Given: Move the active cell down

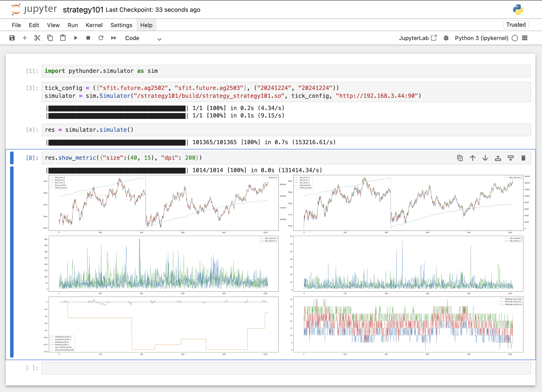Looking at the screenshot, I should 485,158.
